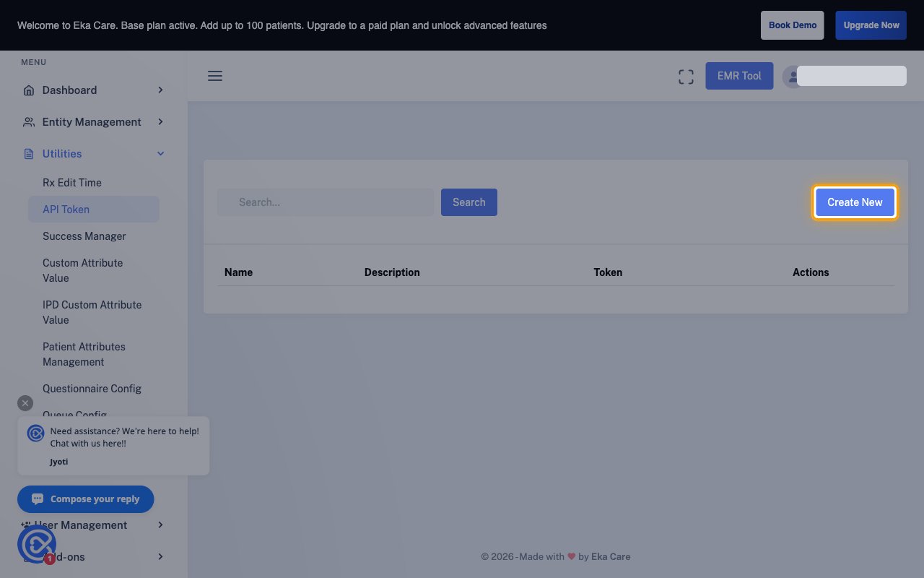Toggle the hamburger sidebar menu icon
924x578 pixels.
[x=215, y=76]
